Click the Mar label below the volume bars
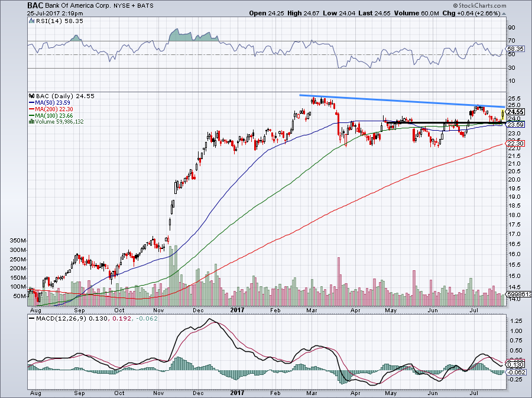 (x=312, y=310)
